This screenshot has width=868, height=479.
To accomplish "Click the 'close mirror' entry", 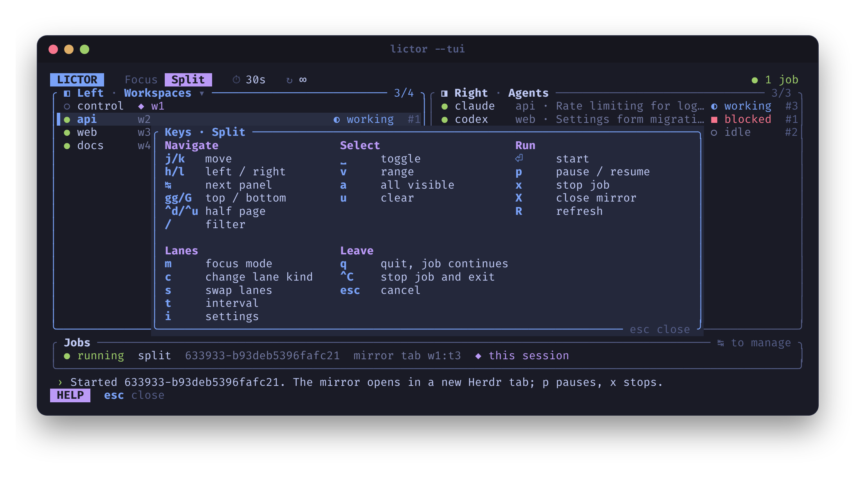I will click(596, 198).
